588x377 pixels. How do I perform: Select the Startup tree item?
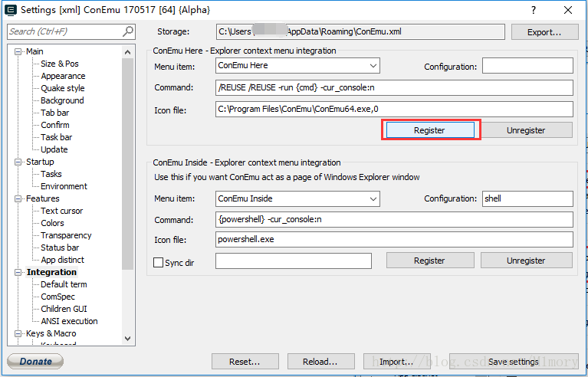(40, 162)
